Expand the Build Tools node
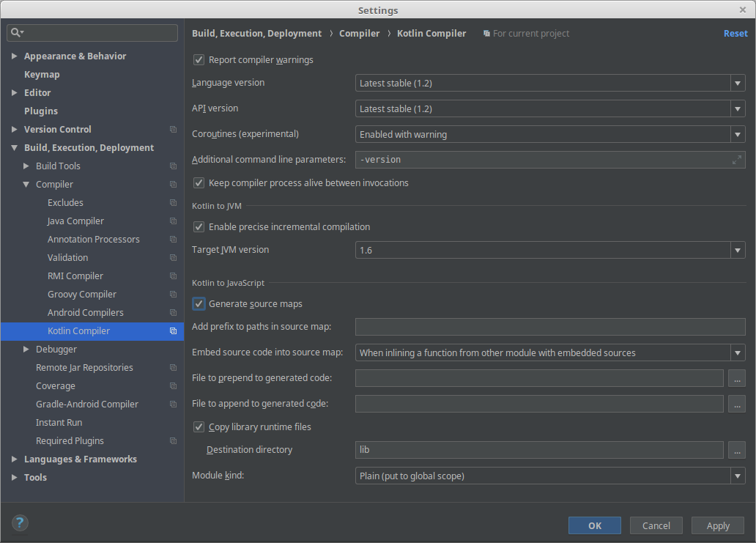Image resolution: width=756 pixels, height=543 pixels. point(26,166)
